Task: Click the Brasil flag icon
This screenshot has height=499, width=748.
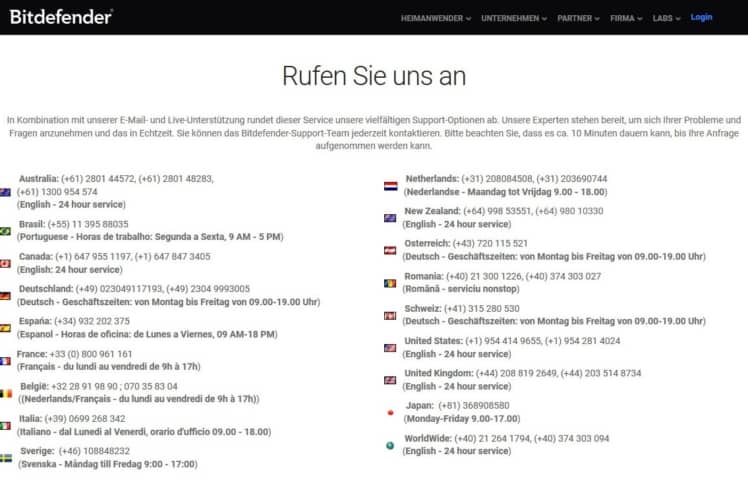Action: point(5,231)
